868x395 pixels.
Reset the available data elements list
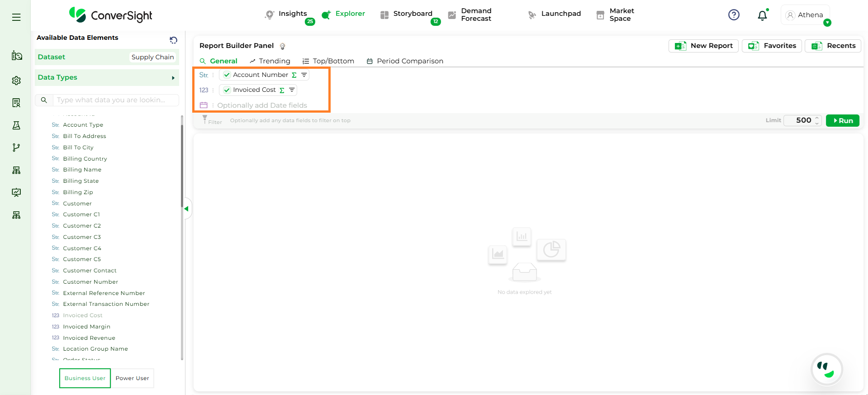(173, 40)
